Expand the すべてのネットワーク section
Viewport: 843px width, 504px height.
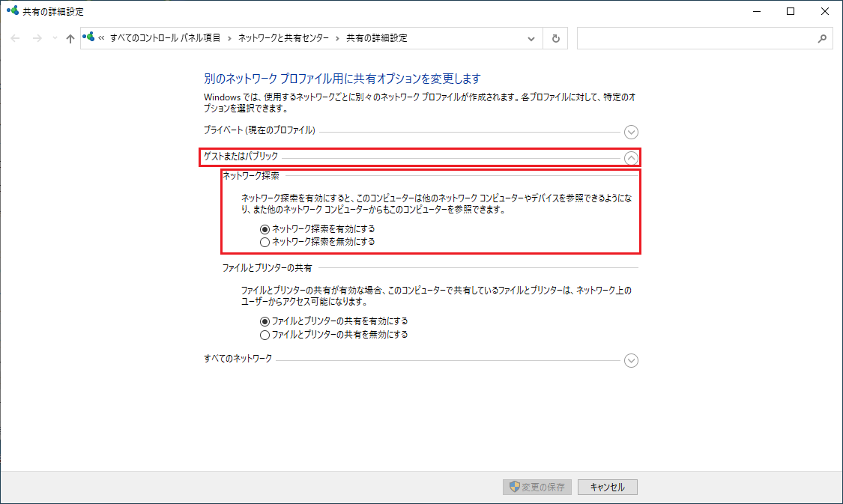point(631,360)
